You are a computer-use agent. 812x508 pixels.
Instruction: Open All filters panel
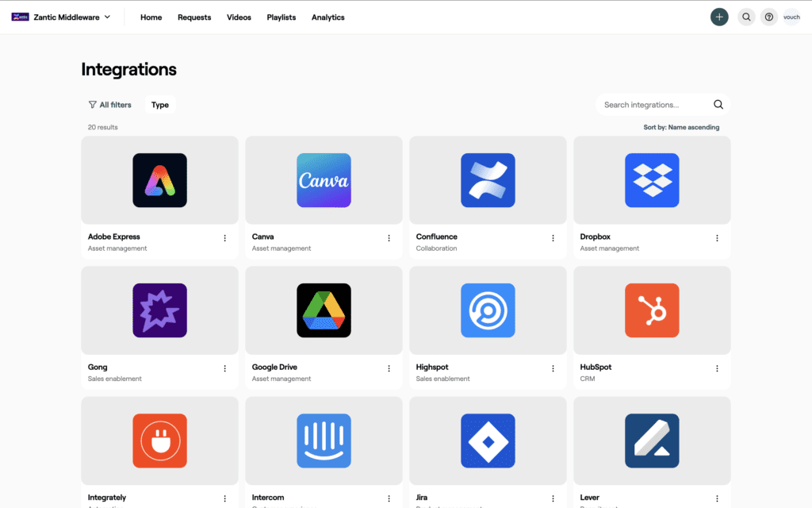109,105
